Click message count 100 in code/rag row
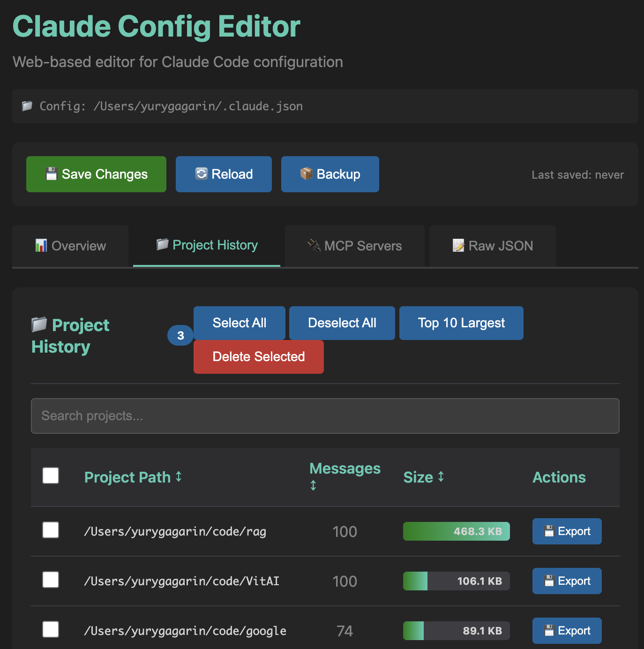This screenshot has width=644, height=649. (345, 532)
